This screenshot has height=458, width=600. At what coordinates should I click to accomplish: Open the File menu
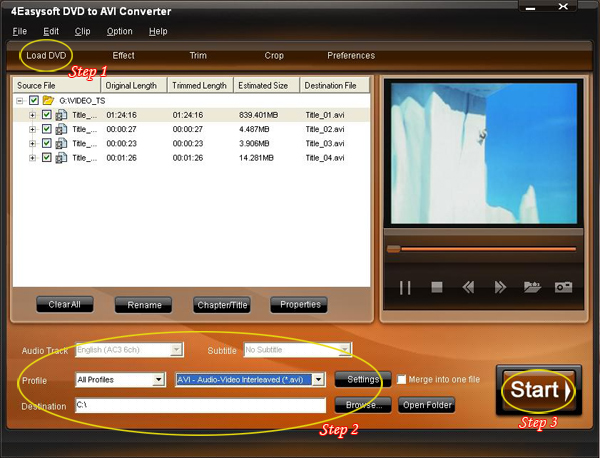20,31
